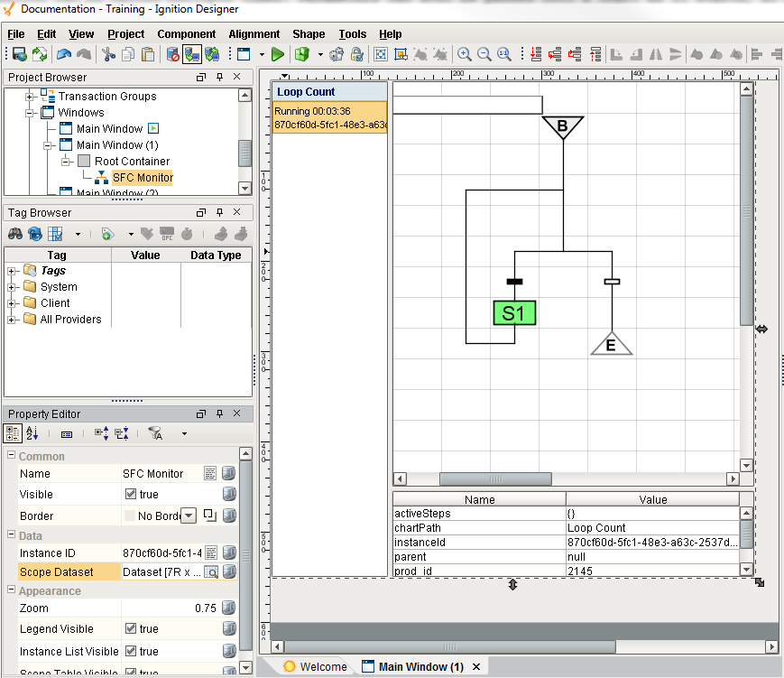Click the Cut scissors icon in toolbar
This screenshot has width=784, height=678.
point(109,55)
